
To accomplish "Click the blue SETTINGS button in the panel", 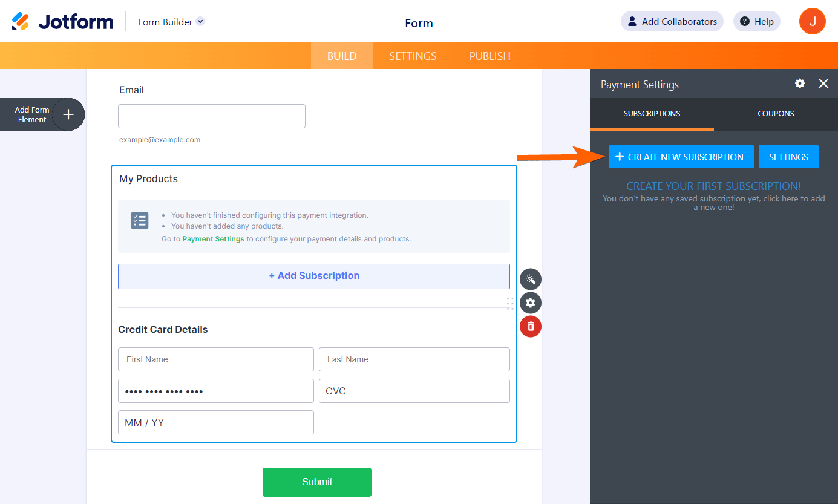I will click(788, 157).
